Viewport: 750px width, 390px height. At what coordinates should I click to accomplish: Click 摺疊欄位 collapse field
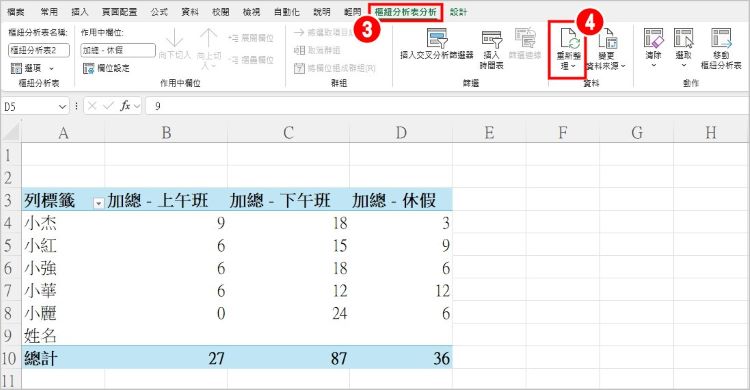click(x=251, y=60)
